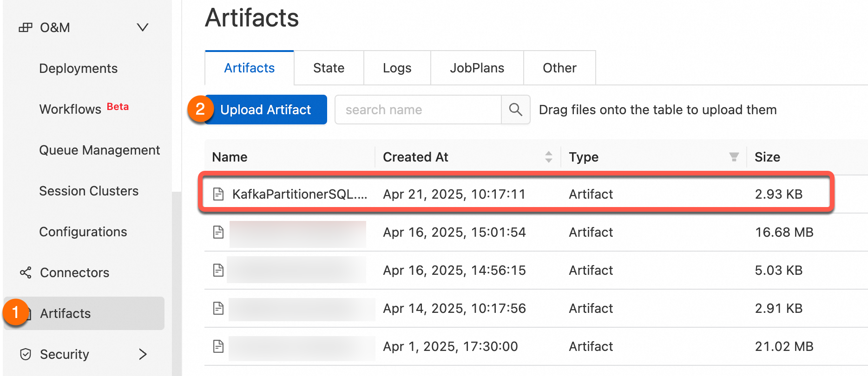Click file icon for 5.03 KB artifact

[x=218, y=270]
